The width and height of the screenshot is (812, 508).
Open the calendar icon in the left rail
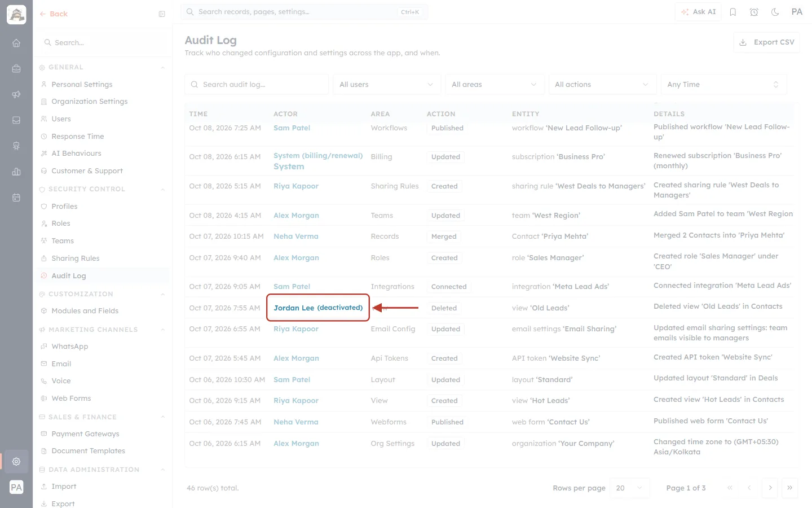pyautogui.click(x=16, y=198)
